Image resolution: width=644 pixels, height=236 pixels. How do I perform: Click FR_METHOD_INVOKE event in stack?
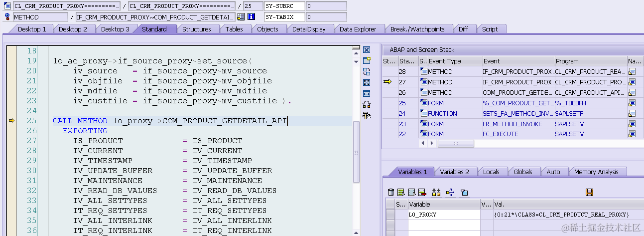pyautogui.click(x=512, y=124)
